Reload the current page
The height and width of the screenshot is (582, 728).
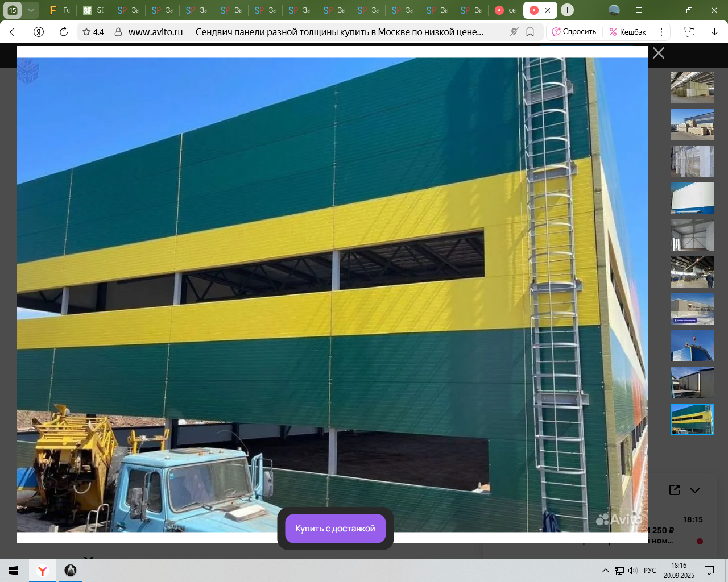point(64,32)
